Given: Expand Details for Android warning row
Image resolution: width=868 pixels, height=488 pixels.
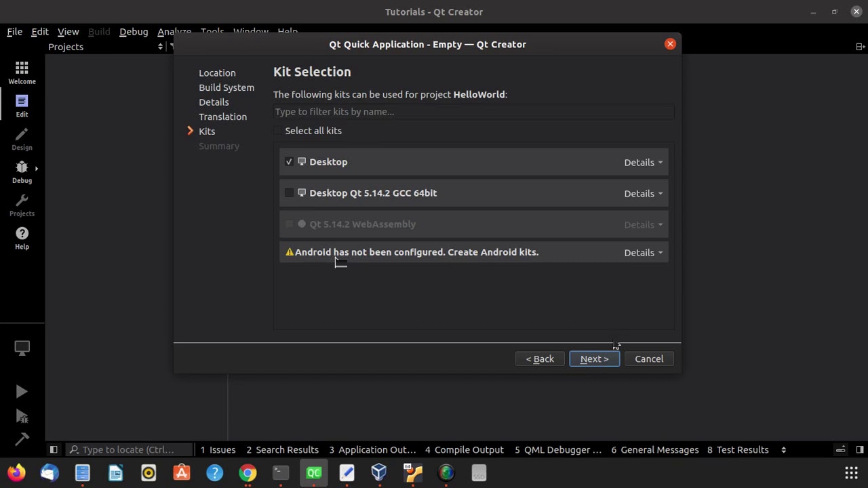Looking at the screenshot, I should click(x=644, y=253).
